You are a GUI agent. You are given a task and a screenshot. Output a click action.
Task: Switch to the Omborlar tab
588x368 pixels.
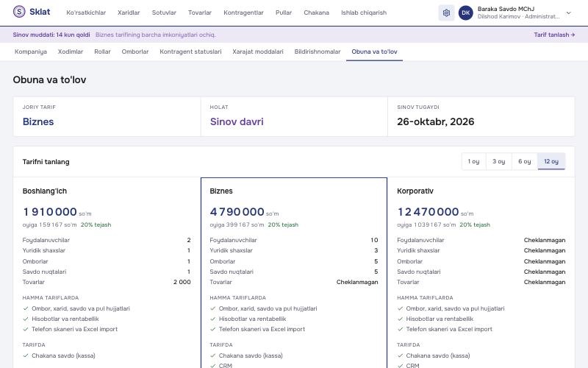tap(135, 52)
